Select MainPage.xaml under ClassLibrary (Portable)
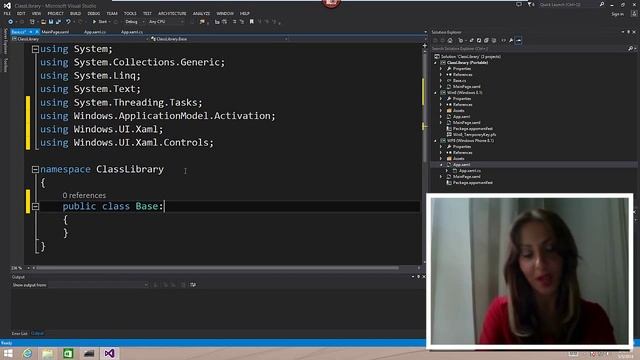Image resolution: width=640 pixels, height=360 pixels. 466,87
